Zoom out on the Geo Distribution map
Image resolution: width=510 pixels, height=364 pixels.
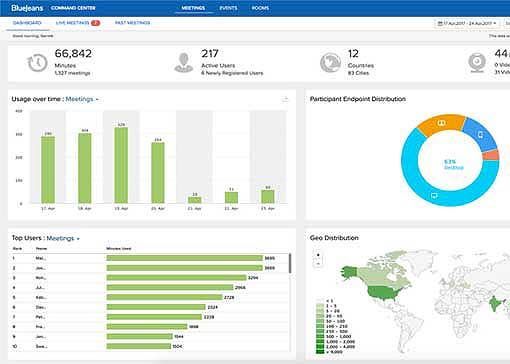point(318,263)
